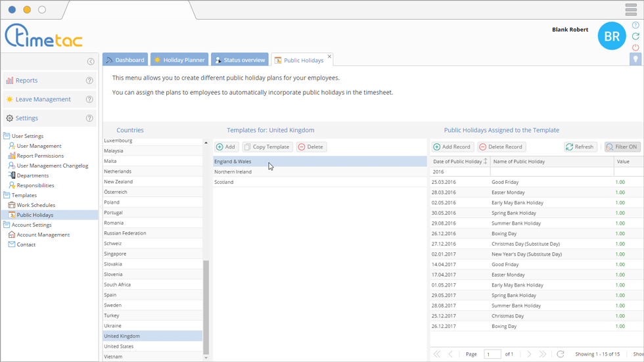The height and width of the screenshot is (362, 644).
Task: Select Work Schedules in the settings tree
Action: coord(35,205)
